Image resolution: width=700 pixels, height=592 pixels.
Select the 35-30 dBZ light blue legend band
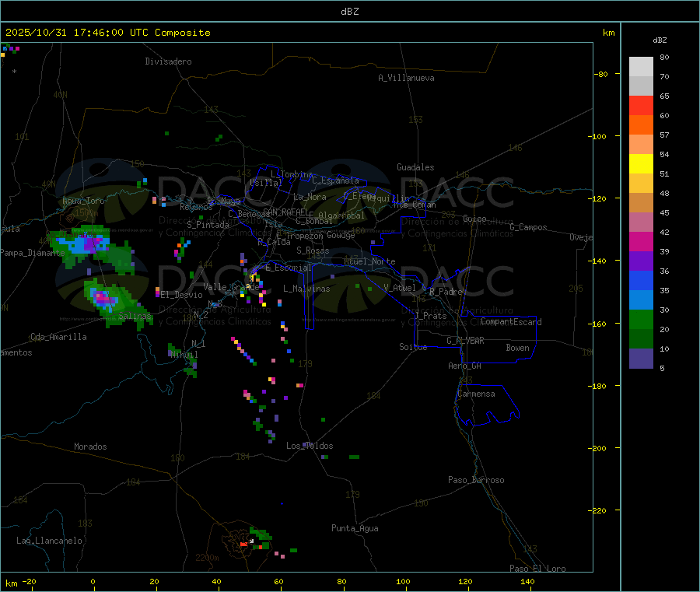pos(641,300)
